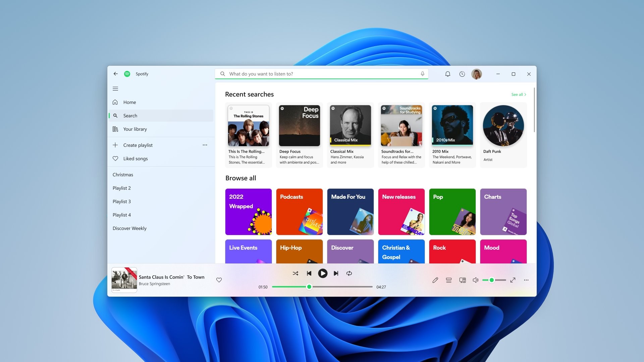
Task: Expand player to full screen
Action: click(x=513, y=280)
